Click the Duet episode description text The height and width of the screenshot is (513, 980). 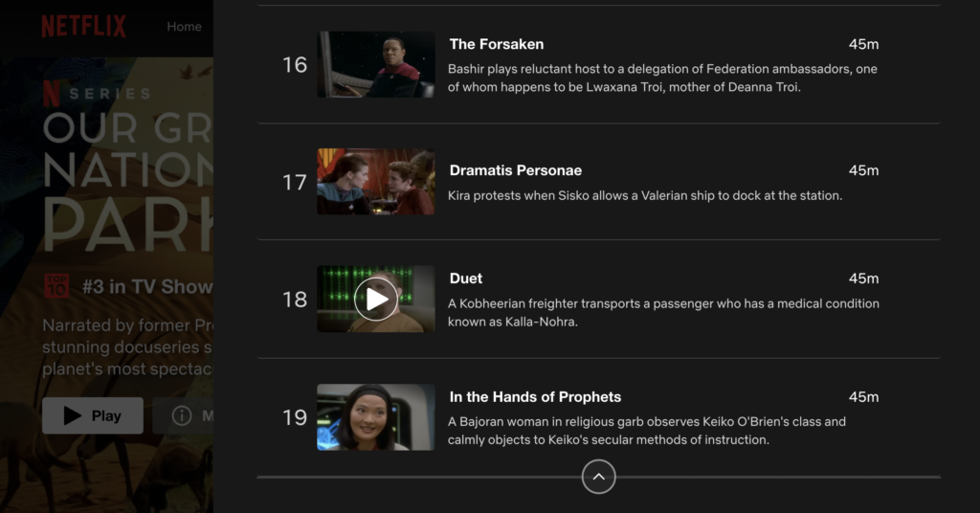pos(663,312)
